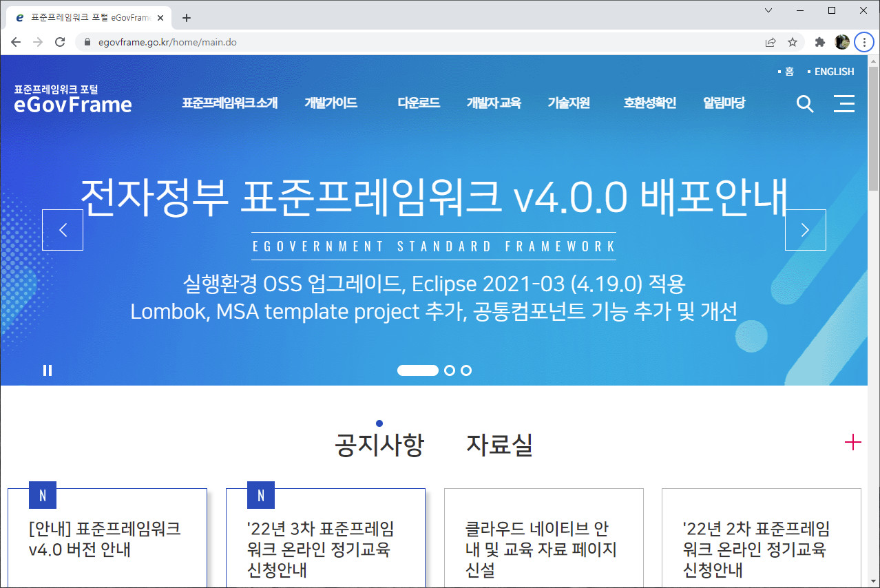This screenshot has height=588, width=880.
Task: Click the share page icon in address bar
Action: (771, 42)
